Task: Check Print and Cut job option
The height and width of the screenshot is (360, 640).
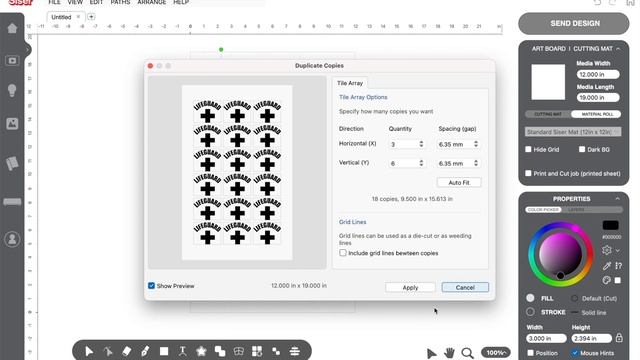Action: coord(528,173)
